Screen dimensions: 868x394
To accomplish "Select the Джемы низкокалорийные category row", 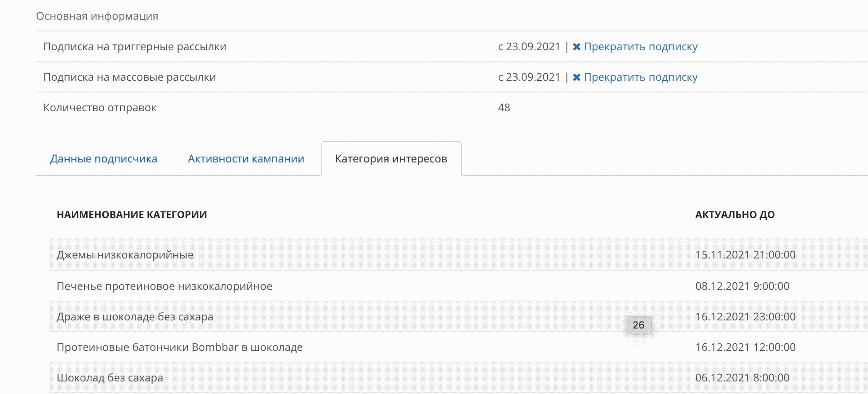I will click(x=125, y=255).
